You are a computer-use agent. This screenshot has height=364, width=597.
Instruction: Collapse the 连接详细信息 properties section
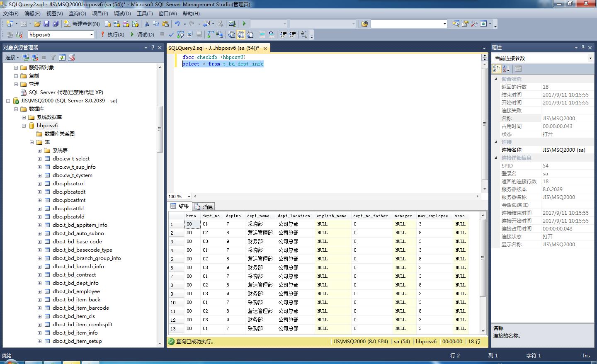(x=496, y=158)
